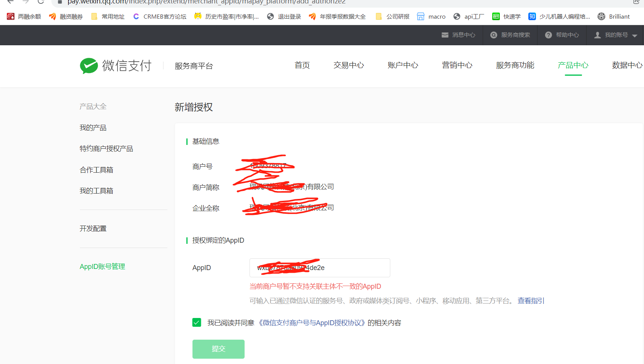Select 开发配置 in the sidebar

point(93,229)
